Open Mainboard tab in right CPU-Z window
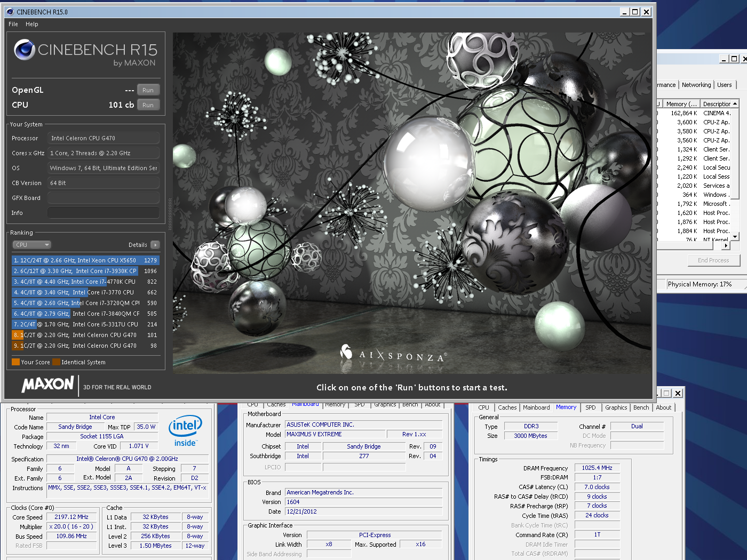Screen dimensions: 747x560 point(536,407)
